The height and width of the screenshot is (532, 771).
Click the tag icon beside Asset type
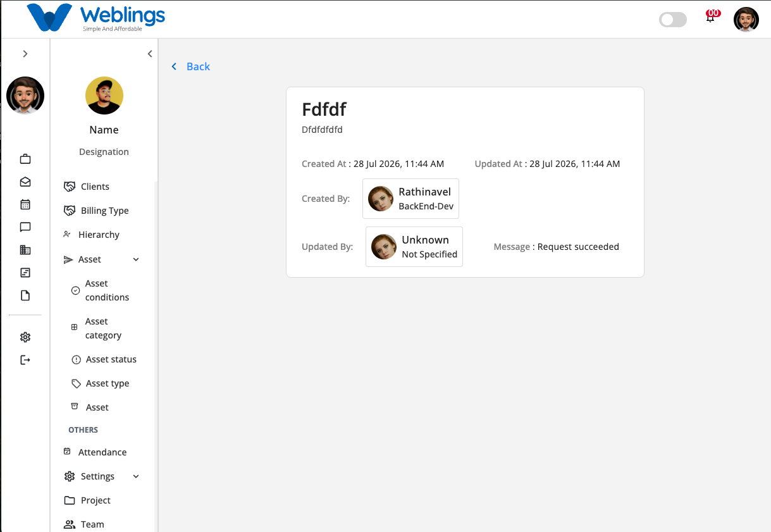click(x=76, y=383)
